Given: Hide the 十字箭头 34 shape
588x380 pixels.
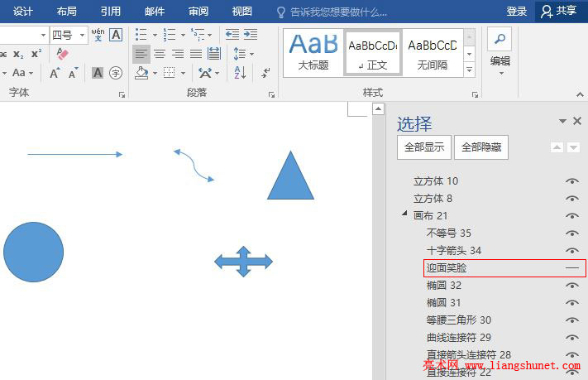Looking at the screenshot, I should pyautogui.click(x=572, y=251).
